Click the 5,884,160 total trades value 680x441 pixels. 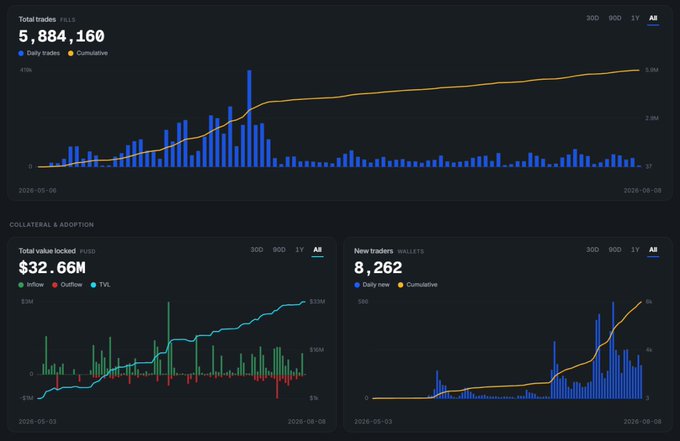tap(62, 36)
